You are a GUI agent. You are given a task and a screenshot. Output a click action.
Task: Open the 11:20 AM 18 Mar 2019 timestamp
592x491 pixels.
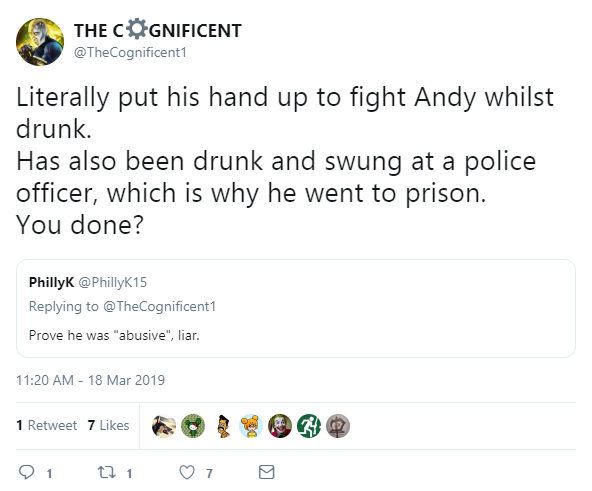pos(90,380)
